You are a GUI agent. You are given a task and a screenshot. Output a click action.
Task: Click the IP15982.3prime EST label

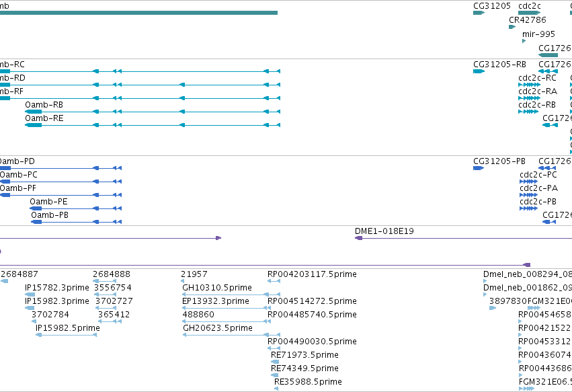pos(57,301)
